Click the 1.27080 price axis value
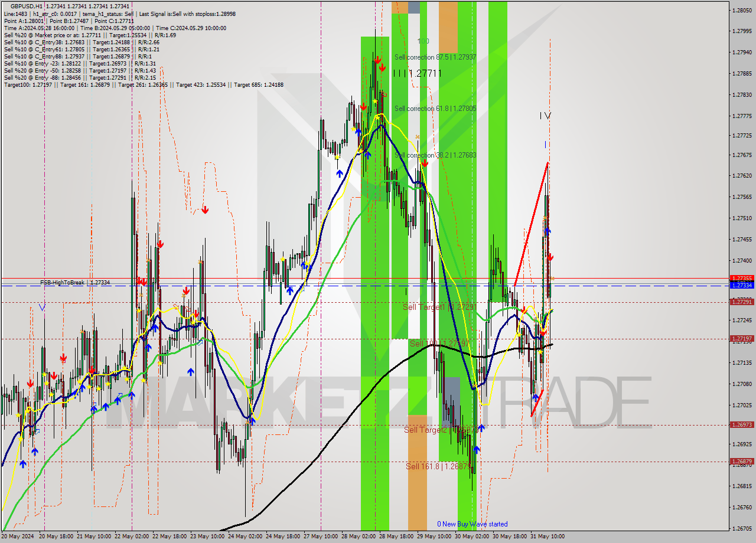 tap(742, 384)
